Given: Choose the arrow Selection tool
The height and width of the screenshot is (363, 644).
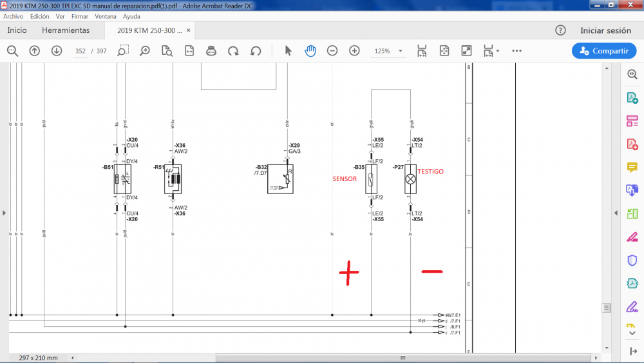Looking at the screenshot, I should click(289, 51).
